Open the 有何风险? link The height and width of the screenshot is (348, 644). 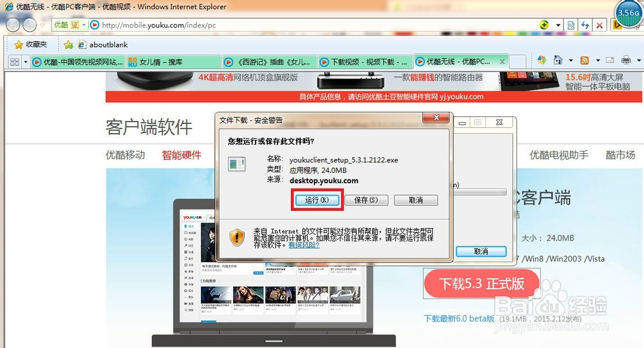[x=304, y=245]
